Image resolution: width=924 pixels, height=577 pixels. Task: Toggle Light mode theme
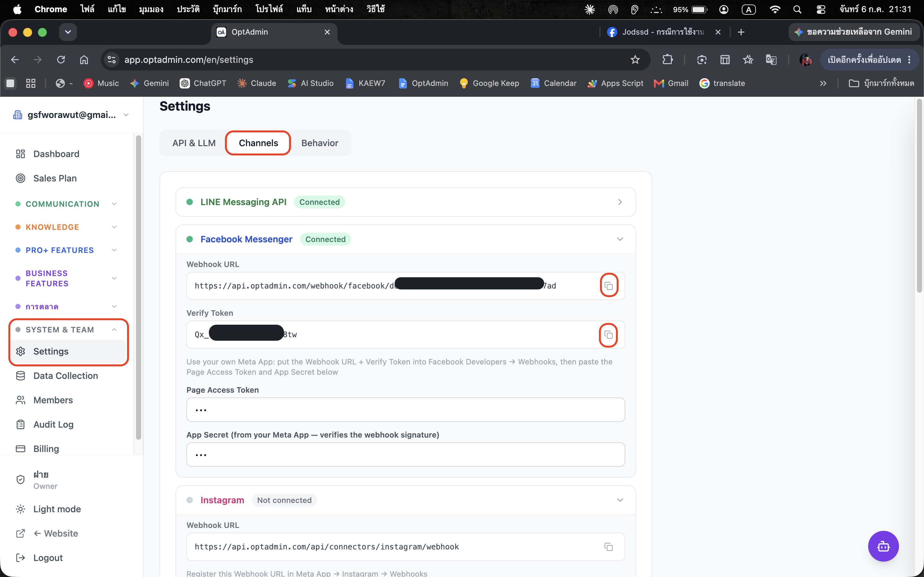(x=57, y=509)
